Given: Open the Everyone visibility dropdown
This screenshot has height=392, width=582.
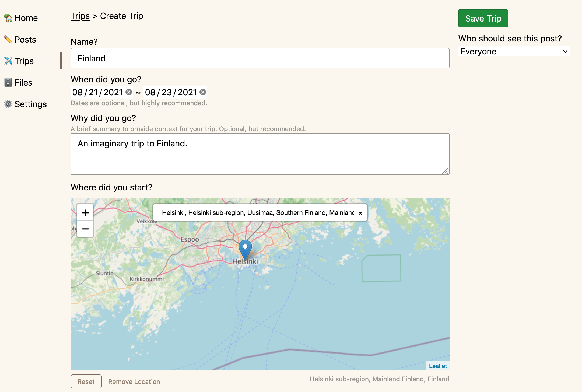Looking at the screenshot, I should coord(514,51).
